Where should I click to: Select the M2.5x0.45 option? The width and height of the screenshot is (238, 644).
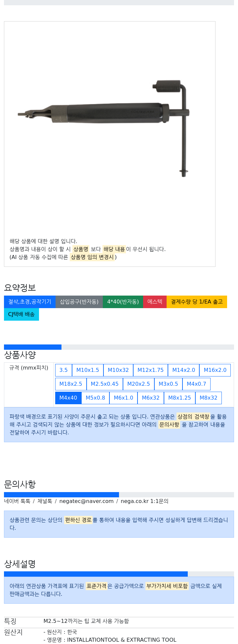point(104,384)
